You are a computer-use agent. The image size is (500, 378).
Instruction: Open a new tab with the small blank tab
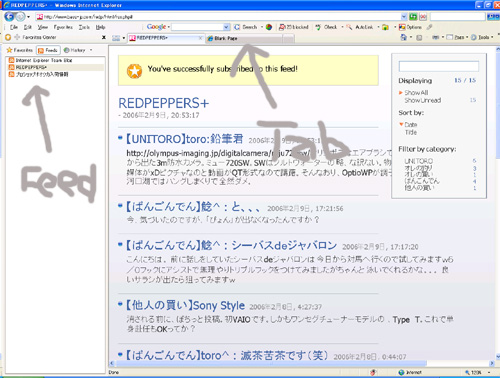pyautogui.click(x=289, y=39)
